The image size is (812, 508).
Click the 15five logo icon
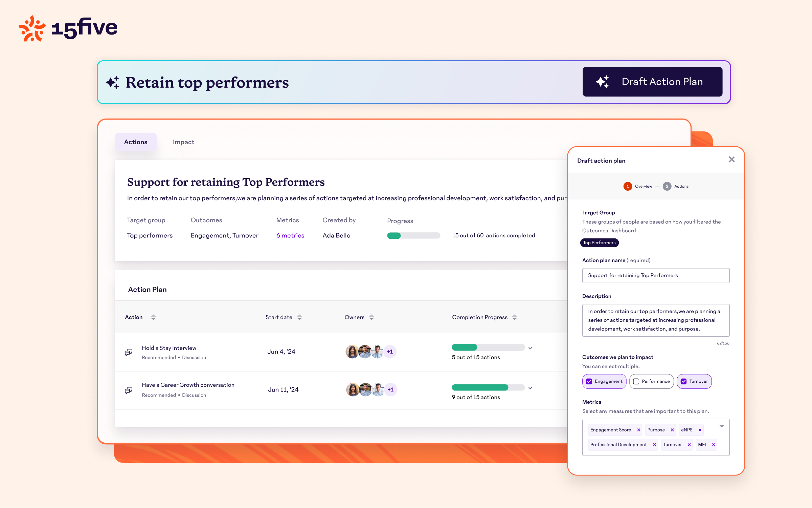[32, 28]
